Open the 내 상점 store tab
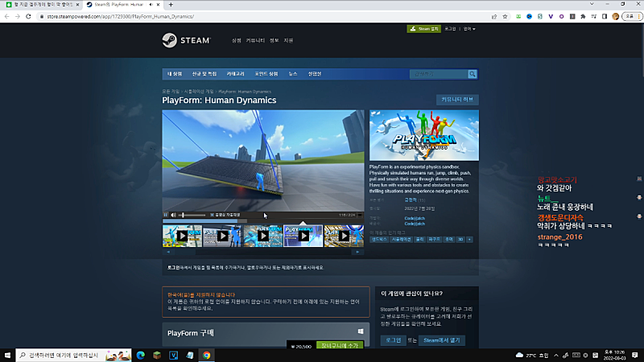This screenshot has width=644, height=362. pos(175,74)
